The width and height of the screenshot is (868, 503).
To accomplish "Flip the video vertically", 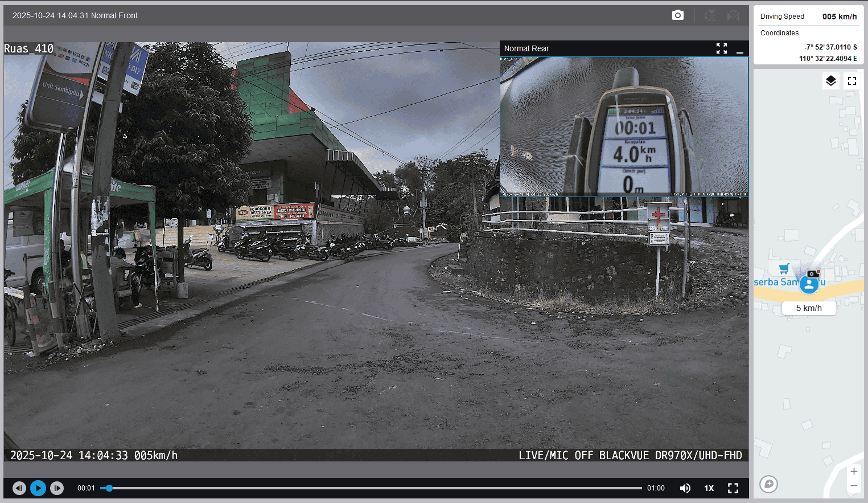I will pos(710,15).
